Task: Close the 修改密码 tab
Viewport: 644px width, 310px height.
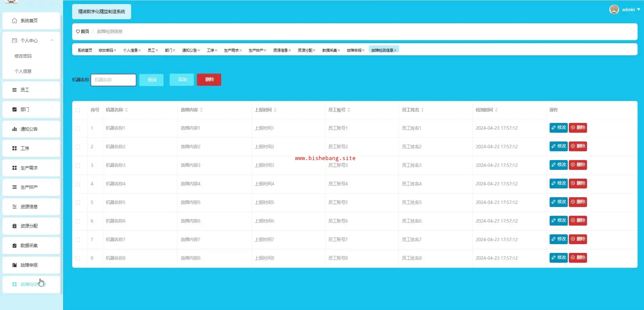Action: click(x=115, y=50)
